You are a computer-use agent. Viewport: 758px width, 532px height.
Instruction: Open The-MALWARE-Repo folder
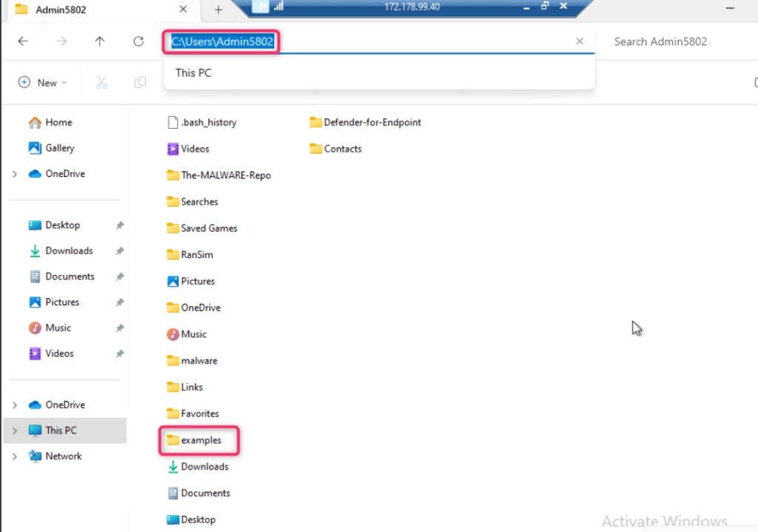225,176
